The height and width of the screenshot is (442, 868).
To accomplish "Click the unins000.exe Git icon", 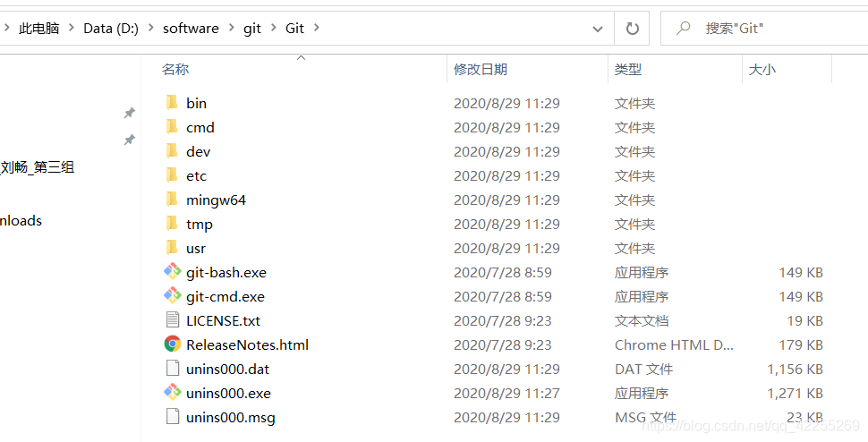I will pos(173,393).
